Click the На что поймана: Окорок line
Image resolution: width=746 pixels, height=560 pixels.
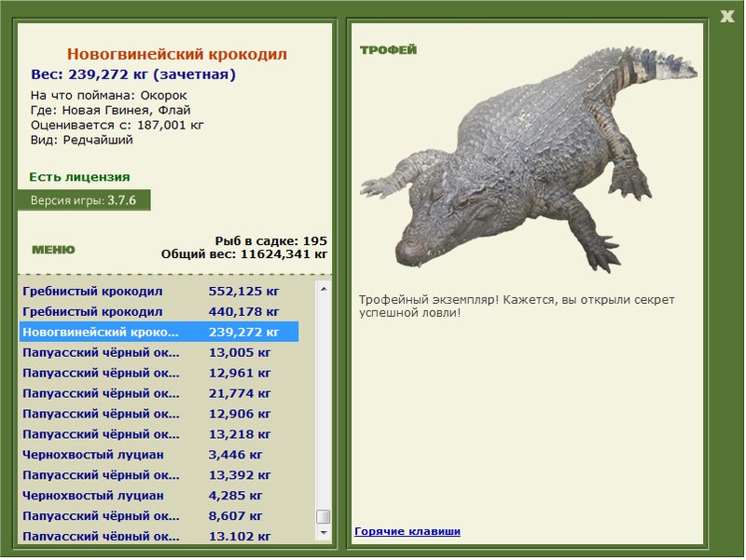(108, 96)
